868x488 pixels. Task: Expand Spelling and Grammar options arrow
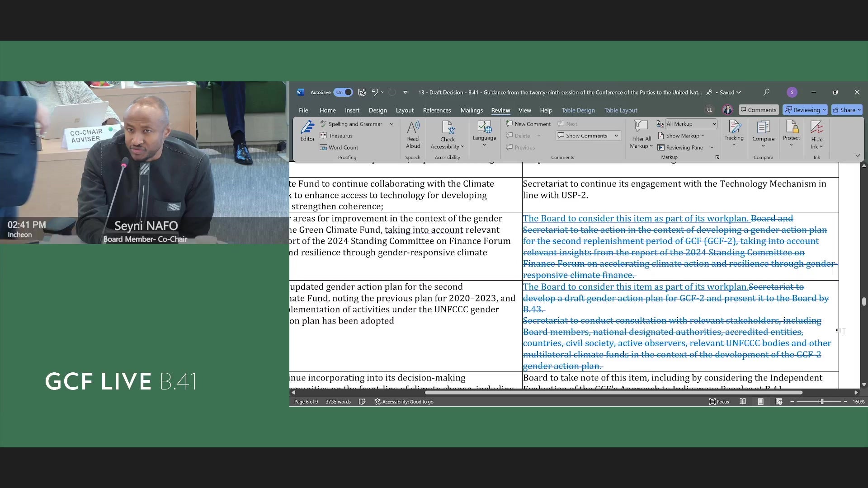[391, 124]
